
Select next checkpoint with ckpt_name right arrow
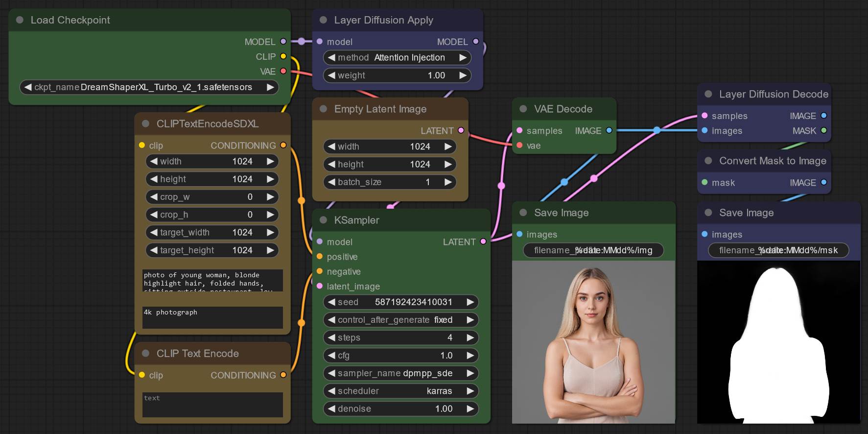click(x=270, y=87)
